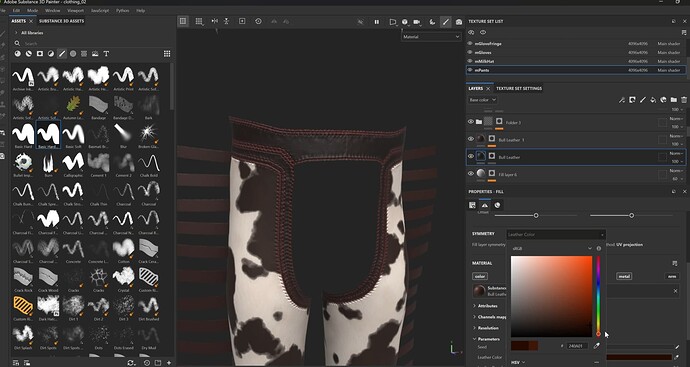Refresh the assets library
This screenshot has width=690, height=367.
(130, 363)
